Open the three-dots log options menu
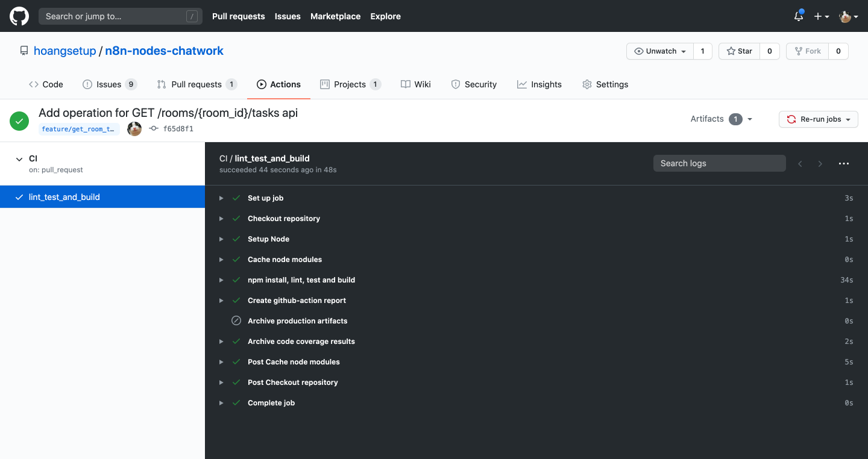Image resolution: width=868 pixels, height=459 pixels. tap(844, 163)
